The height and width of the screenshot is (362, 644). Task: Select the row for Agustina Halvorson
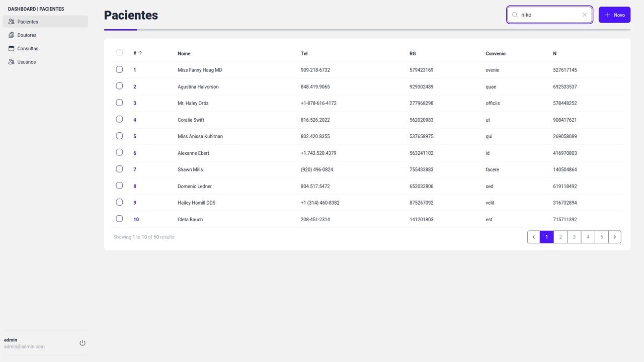tap(119, 86)
